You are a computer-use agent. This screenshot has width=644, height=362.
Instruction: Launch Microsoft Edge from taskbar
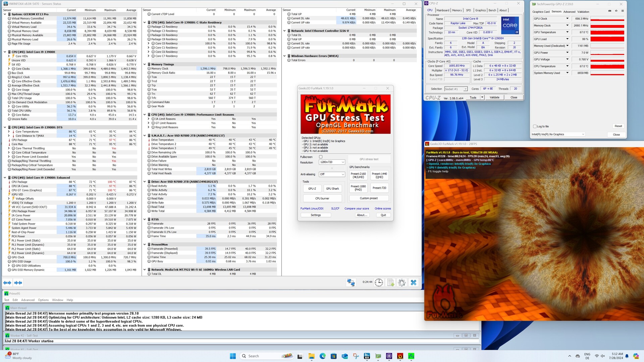[x=322, y=356]
